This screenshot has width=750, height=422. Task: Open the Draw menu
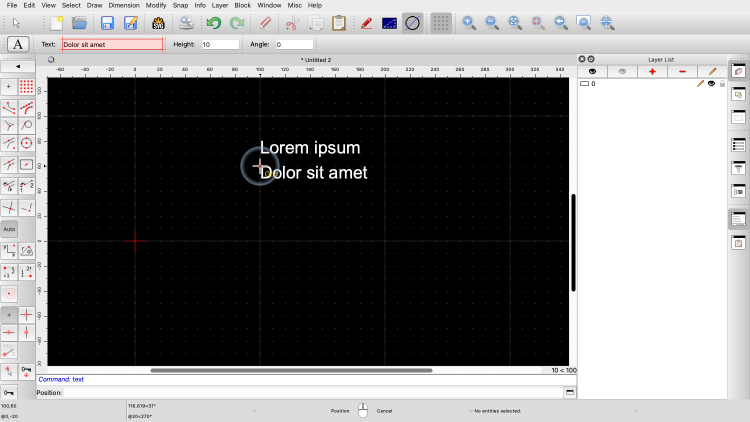pos(94,5)
